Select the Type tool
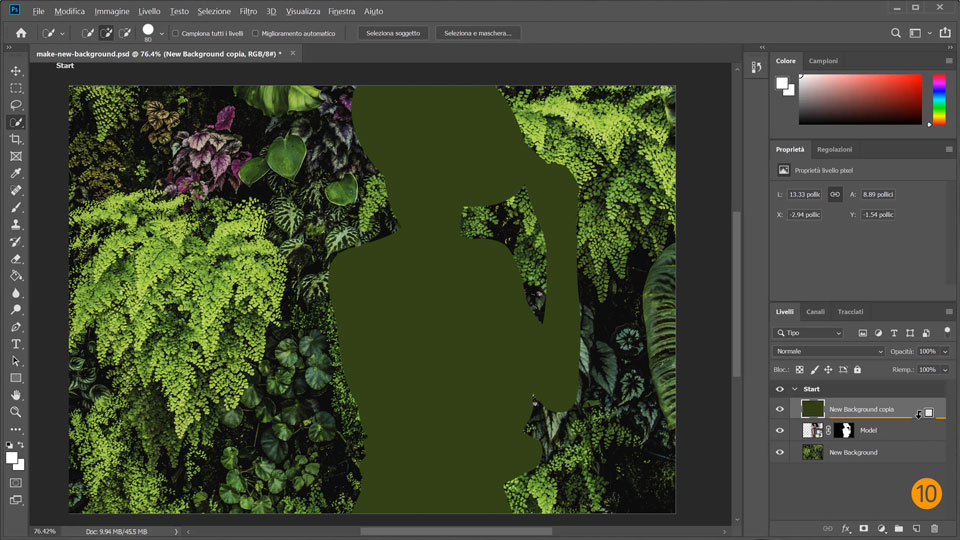This screenshot has height=540, width=960. tap(16, 344)
